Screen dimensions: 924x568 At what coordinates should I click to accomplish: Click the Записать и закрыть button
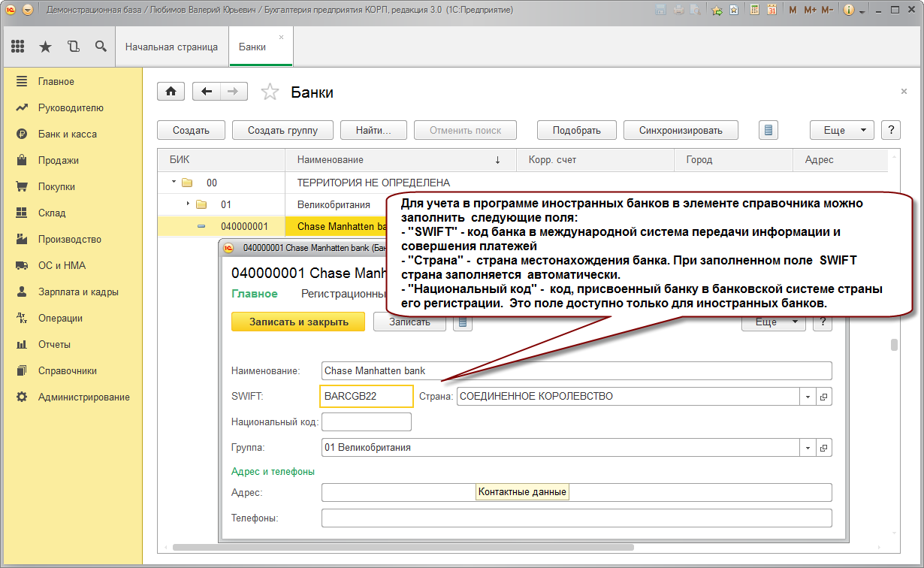298,322
